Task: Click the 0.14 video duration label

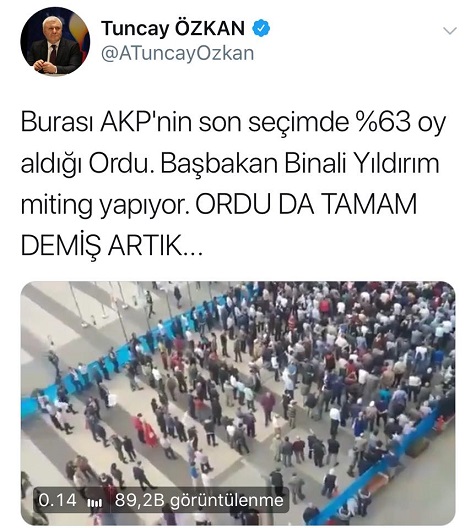Action: tap(57, 500)
